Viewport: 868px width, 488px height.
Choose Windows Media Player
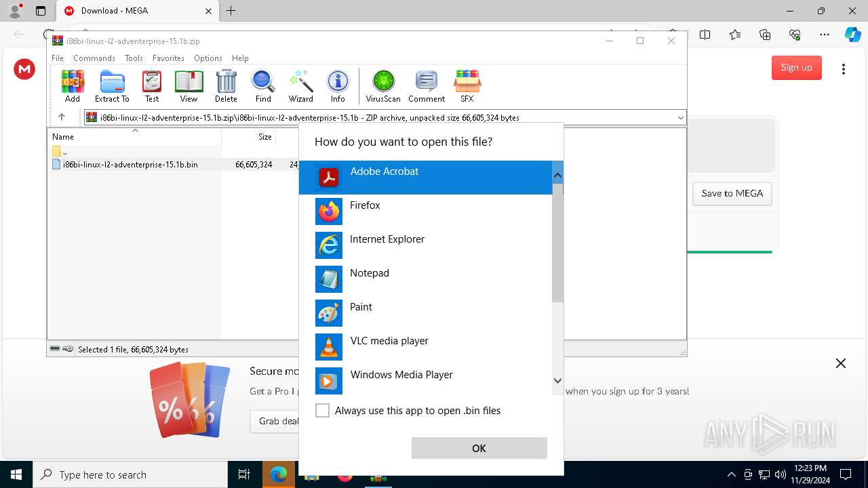[x=426, y=381]
